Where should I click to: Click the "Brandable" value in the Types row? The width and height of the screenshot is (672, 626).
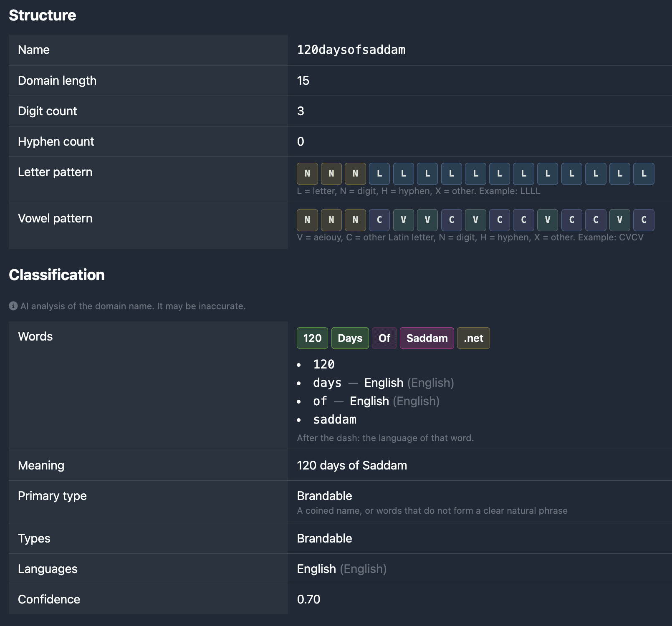[325, 538]
